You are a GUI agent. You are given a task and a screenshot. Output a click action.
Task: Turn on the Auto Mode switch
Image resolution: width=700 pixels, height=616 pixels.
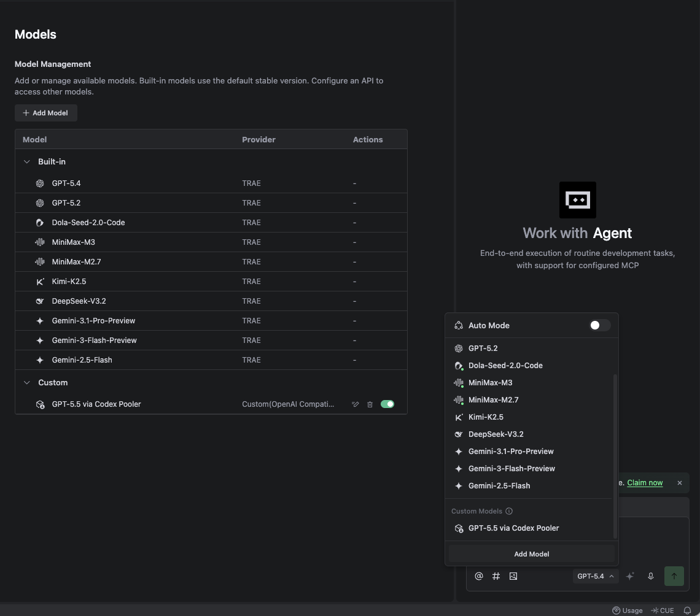[x=599, y=325]
